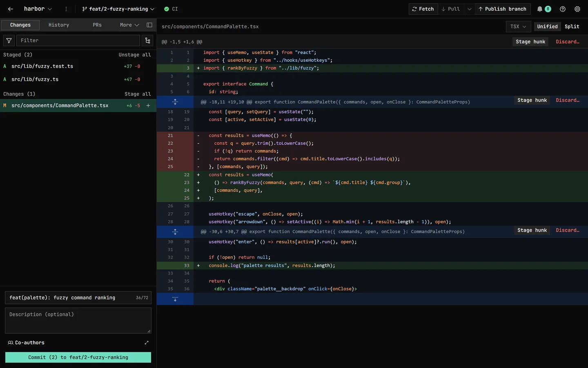Switch to the History tab
Image resolution: width=588 pixels, height=368 pixels.
coord(59,25)
